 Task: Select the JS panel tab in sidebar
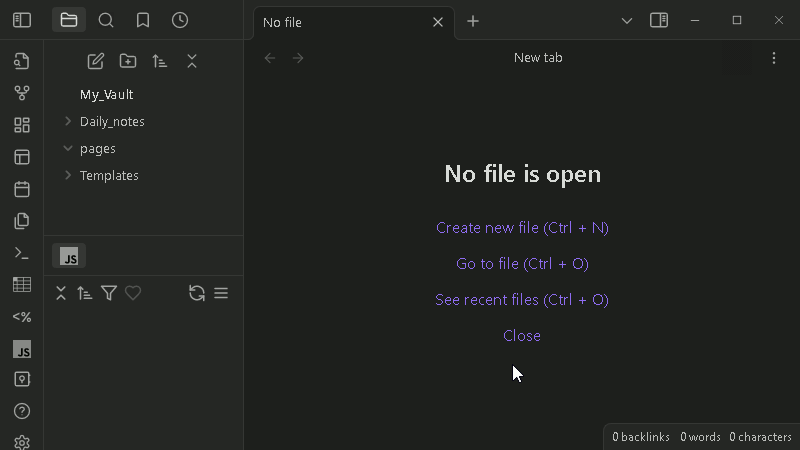point(69,256)
